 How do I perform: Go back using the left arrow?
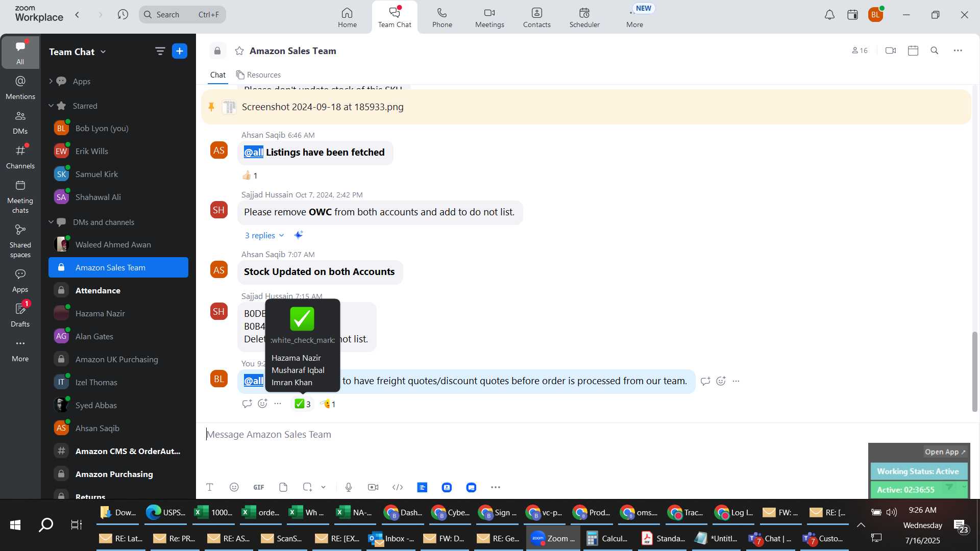pos(77,14)
